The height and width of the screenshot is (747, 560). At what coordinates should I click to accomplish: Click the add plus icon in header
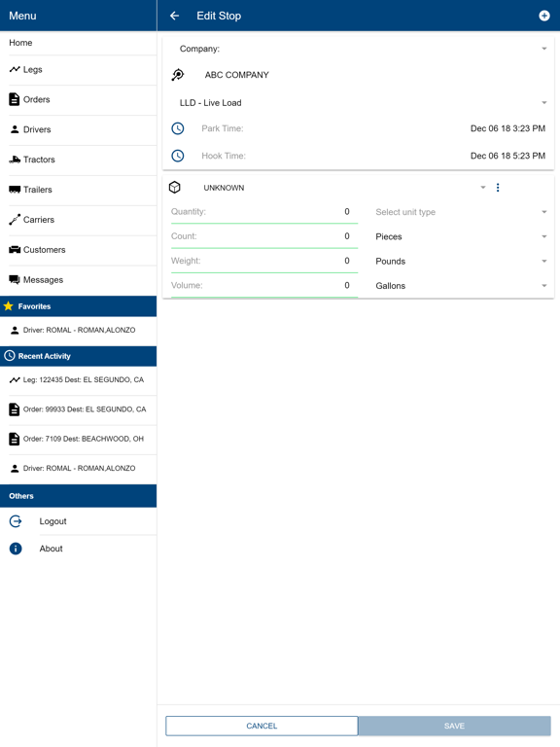coord(544,16)
